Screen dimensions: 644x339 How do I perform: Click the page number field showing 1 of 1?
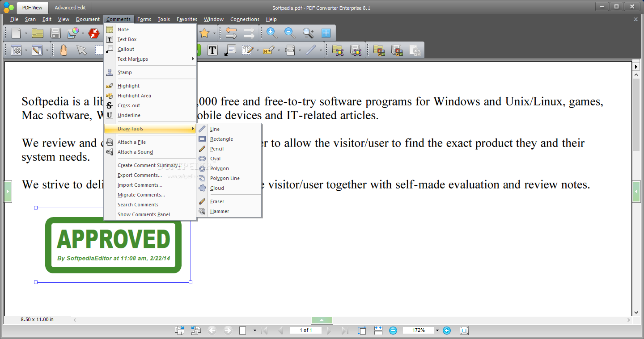306,331
